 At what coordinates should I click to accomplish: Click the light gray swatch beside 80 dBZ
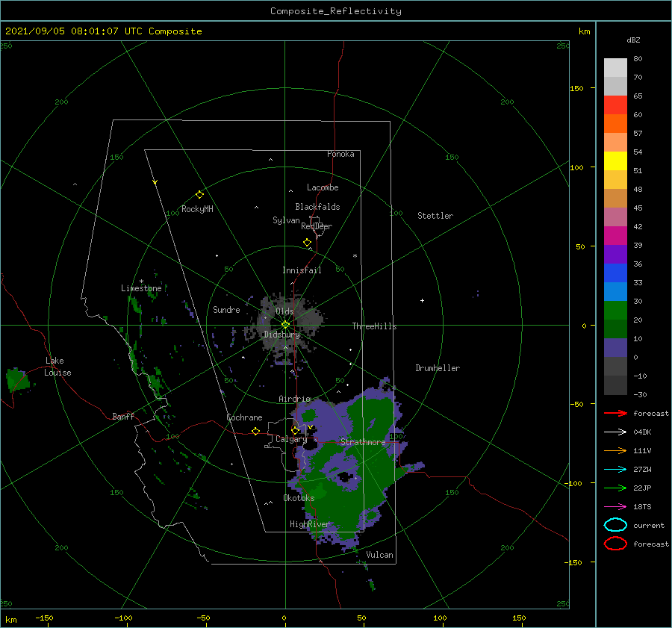coord(615,67)
